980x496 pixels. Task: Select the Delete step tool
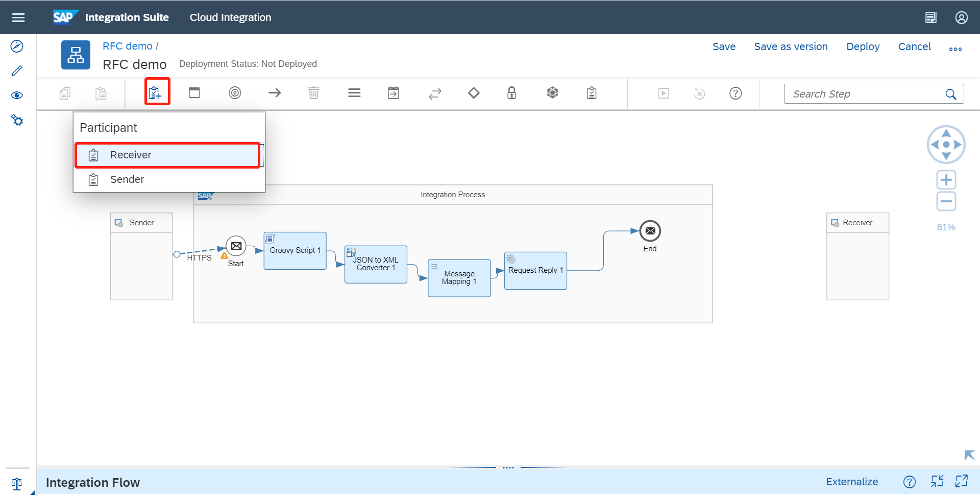(x=313, y=93)
